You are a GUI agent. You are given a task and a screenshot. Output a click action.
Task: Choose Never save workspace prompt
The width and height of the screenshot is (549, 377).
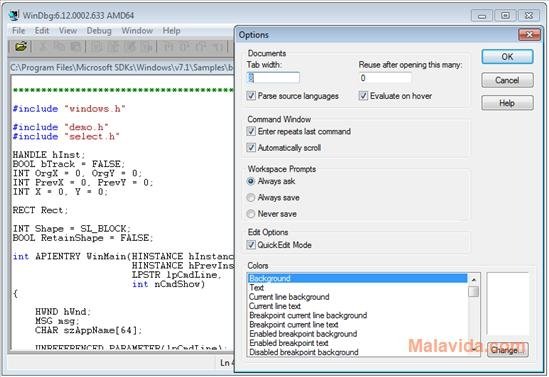coord(251,214)
